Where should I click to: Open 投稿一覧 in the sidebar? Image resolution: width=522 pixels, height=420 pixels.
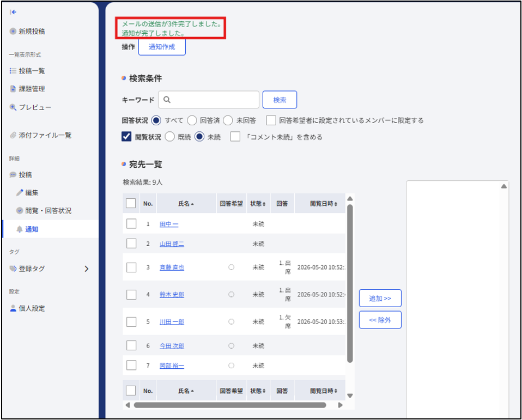[x=32, y=71]
